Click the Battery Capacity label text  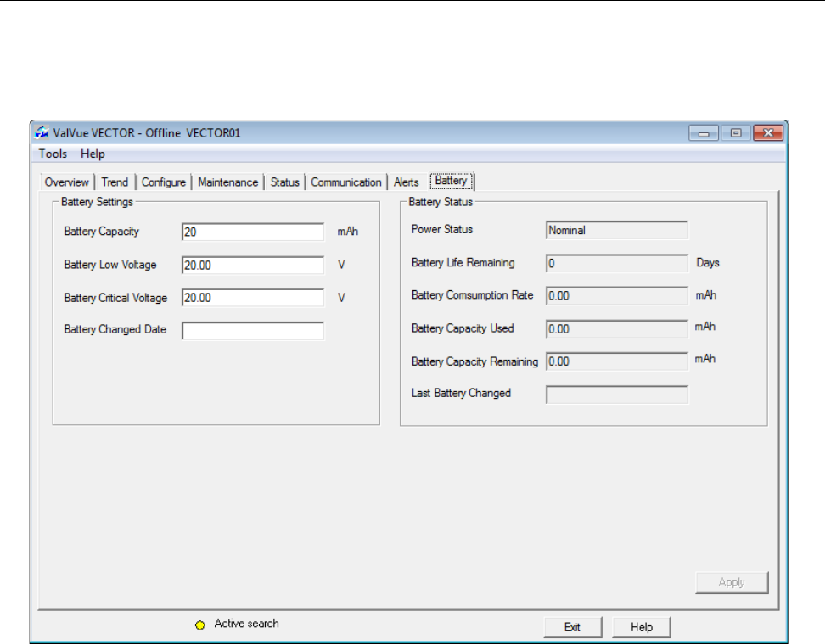102,232
